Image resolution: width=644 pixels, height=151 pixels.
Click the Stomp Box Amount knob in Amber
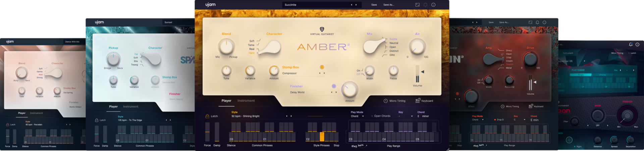point(274,71)
